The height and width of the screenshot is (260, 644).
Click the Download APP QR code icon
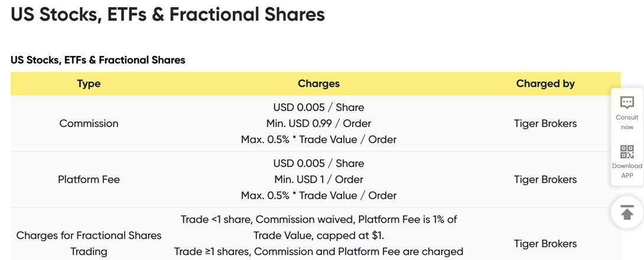click(x=627, y=151)
